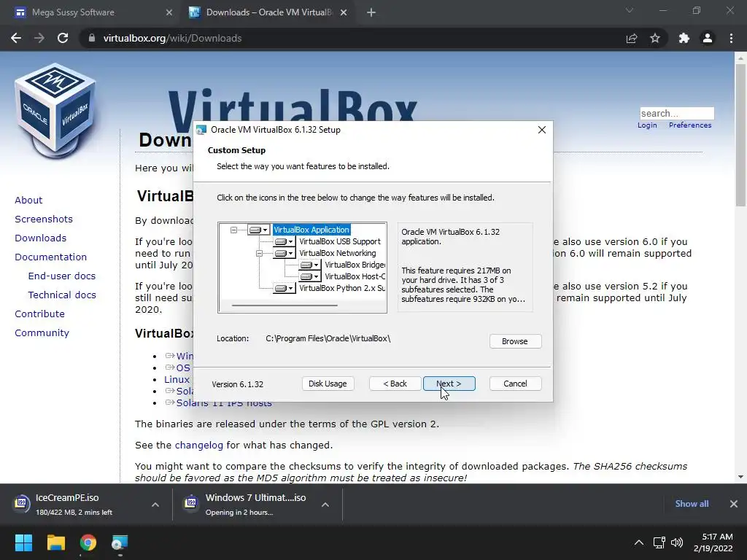Go back in browser history
Image resolution: width=747 pixels, height=560 pixels.
16,38
